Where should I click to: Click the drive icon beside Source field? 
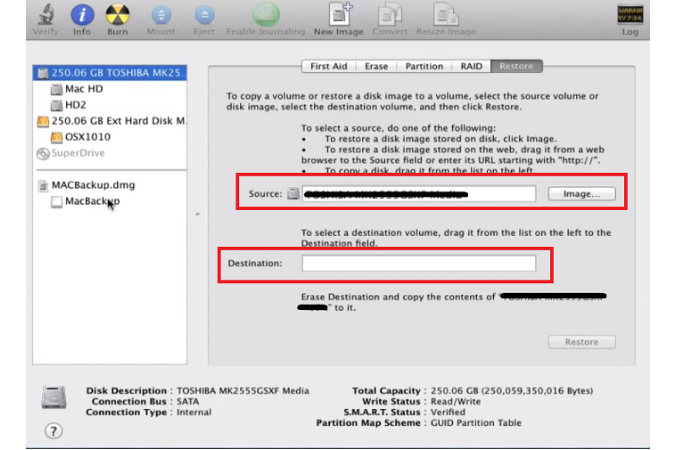point(293,194)
